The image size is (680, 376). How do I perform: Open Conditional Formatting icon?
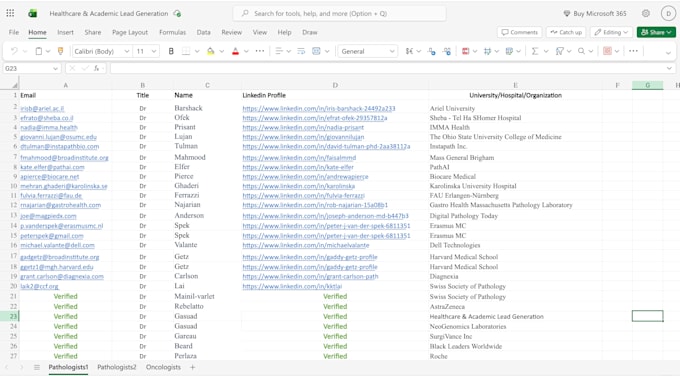[x=465, y=51]
